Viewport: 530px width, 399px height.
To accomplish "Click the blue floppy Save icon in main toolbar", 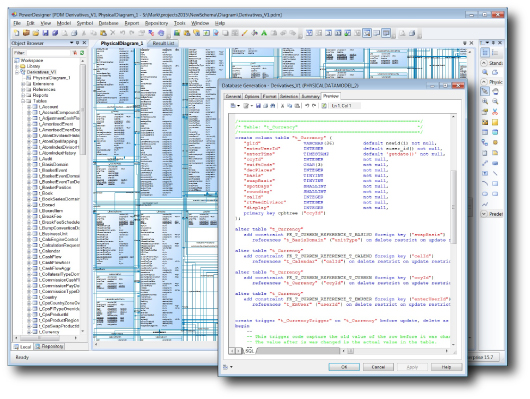I will point(45,33).
